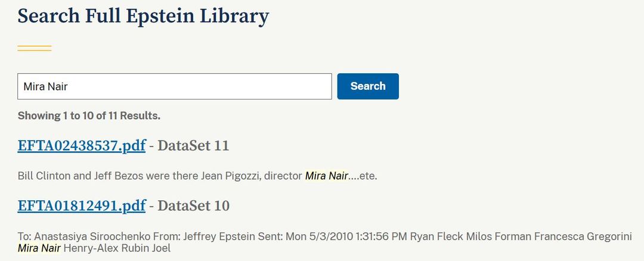This screenshot has height=261, width=644.
Task: Click the 'Mon 5/3/2010 1:31:56 PM' sent date
Action: [x=346, y=237]
